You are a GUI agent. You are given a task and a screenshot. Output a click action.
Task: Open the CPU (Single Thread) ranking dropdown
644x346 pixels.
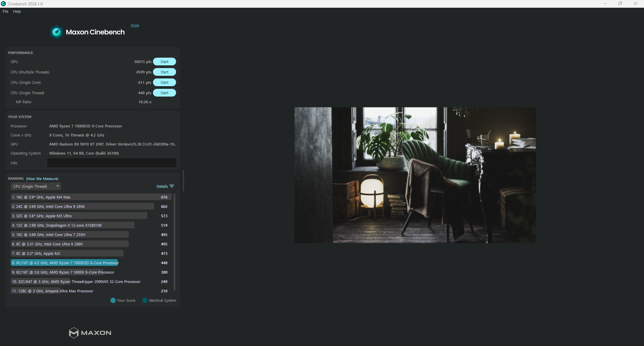pos(36,186)
